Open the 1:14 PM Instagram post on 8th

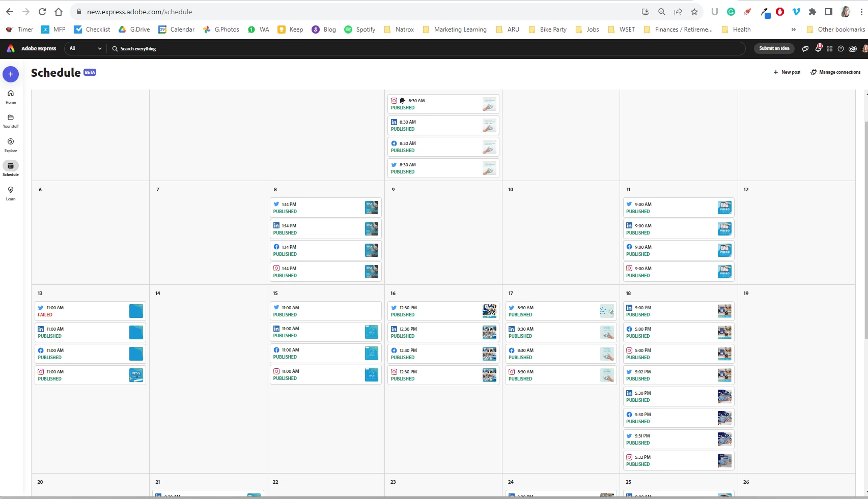click(x=326, y=272)
